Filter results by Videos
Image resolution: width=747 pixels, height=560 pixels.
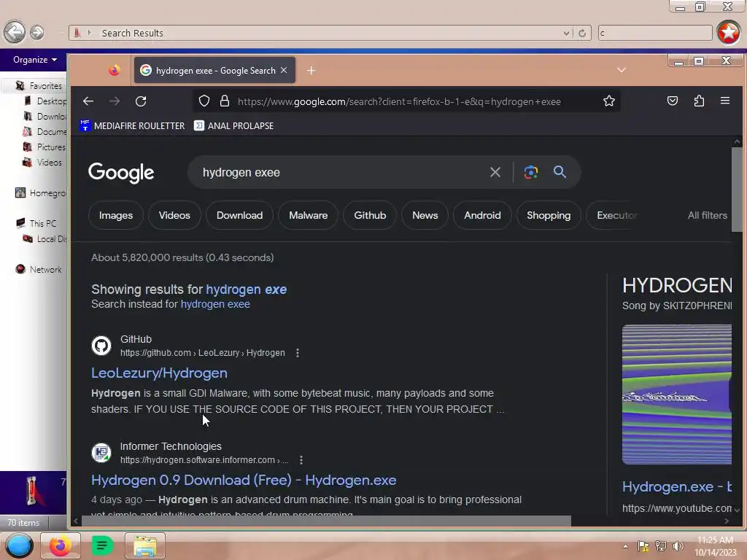pos(174,215)
